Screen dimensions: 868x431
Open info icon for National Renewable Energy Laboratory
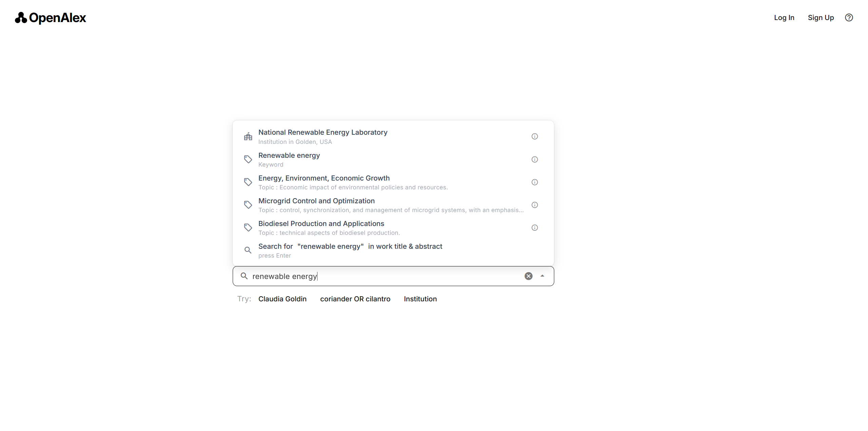535,136
